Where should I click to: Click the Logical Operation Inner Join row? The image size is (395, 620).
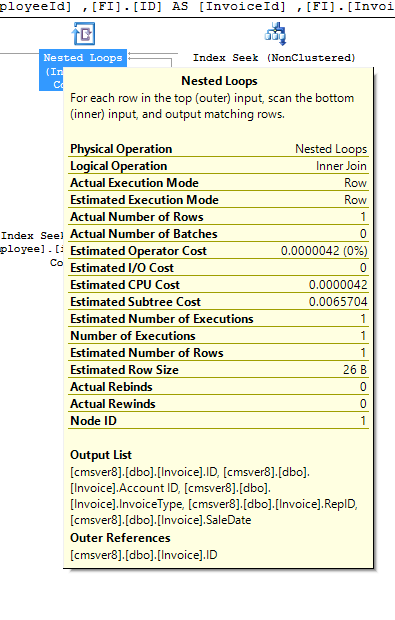tap(218, 166)
